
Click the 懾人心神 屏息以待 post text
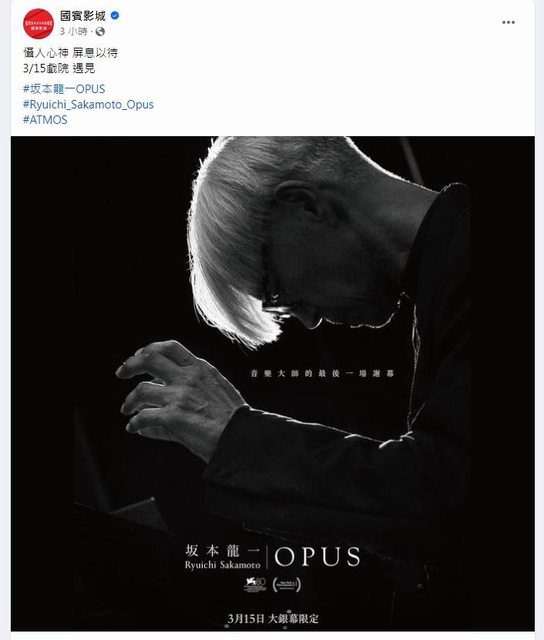pos(71,53)
